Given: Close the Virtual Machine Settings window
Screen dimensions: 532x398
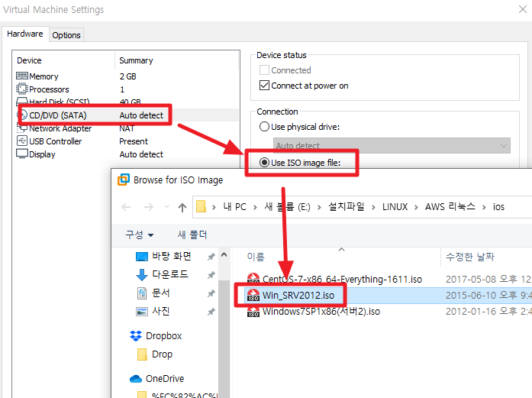Looking at the screenshot, I should 523,9.
